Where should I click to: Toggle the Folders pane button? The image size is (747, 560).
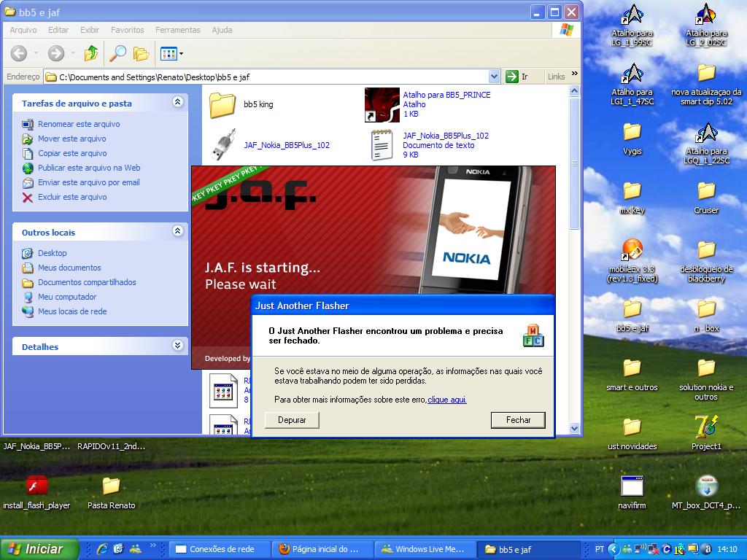pyautogui.click(x=141, y=53)
